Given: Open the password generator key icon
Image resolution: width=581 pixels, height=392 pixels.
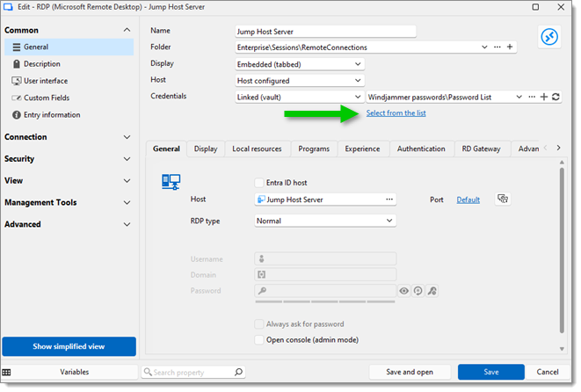Looking at the screenshot, I should tap(432, 291).
